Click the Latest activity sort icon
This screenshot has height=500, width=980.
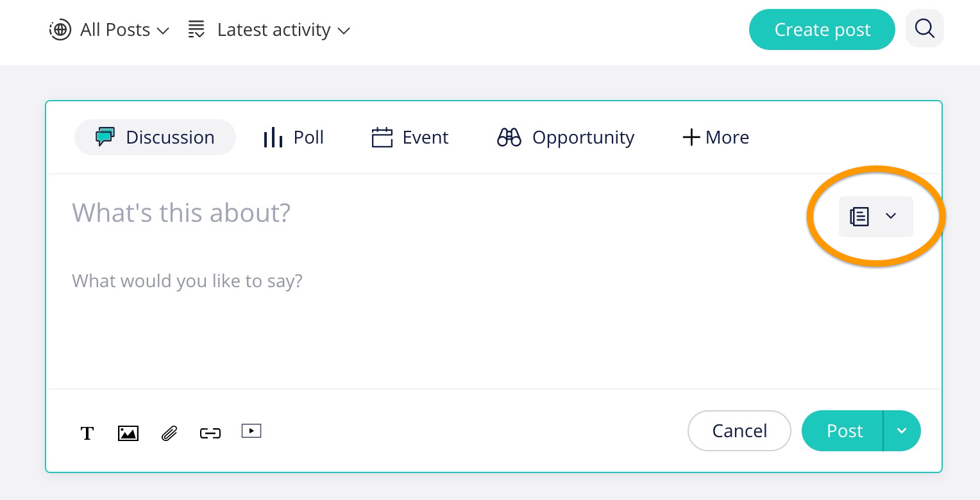click(x=196, y=29)
